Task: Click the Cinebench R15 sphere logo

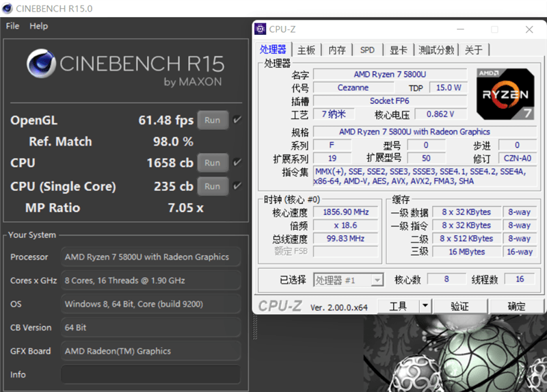Action: 41,64
